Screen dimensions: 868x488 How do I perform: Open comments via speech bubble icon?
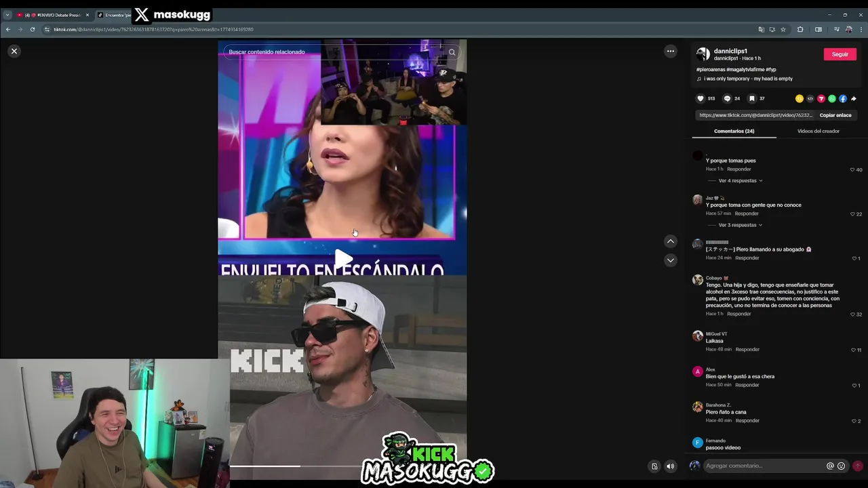tap(727, 98)
